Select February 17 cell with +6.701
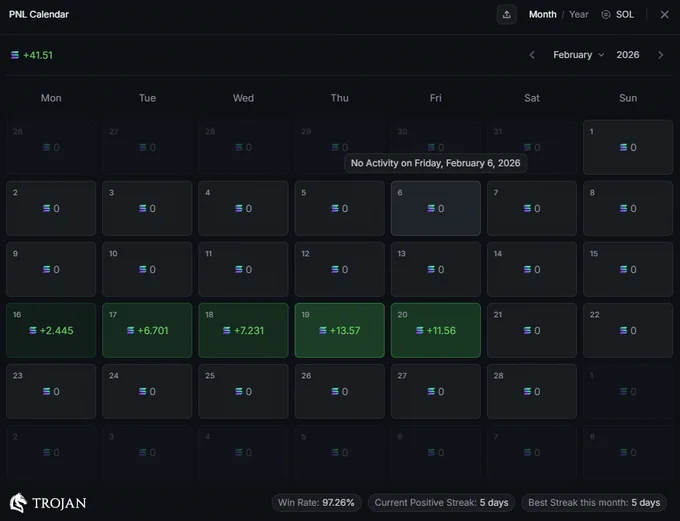 pyautogui.click(x=147, y=330)
